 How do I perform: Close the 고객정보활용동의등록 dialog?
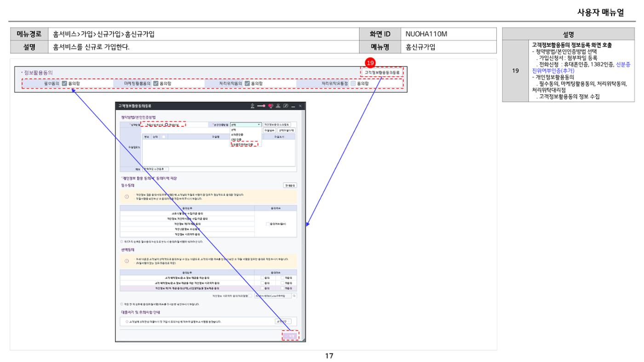(300, 106)
